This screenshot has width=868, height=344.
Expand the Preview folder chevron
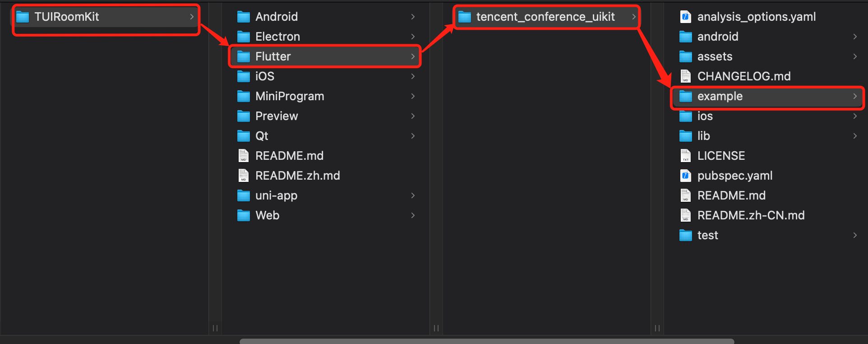413,116
